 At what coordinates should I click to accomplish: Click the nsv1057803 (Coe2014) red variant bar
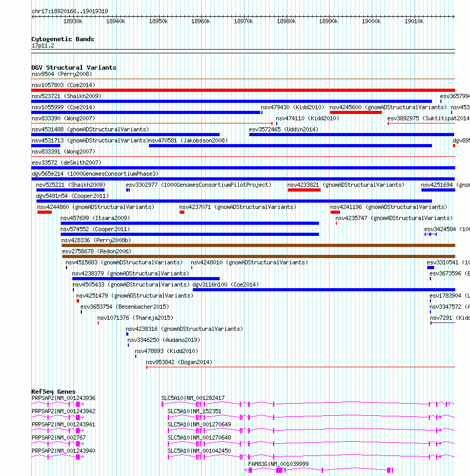(x=243, y=90)
